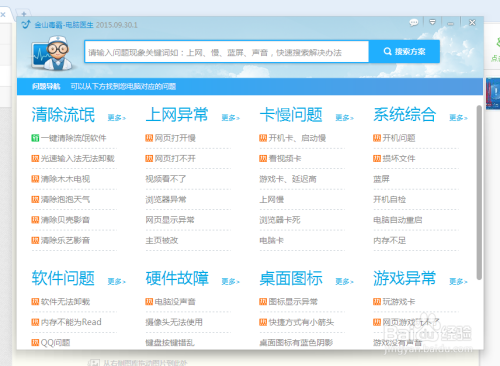The width and height of the screenshot is (500, 366).
Task: Expand 更多 next to 游戏异常
Action: (458, 282)
